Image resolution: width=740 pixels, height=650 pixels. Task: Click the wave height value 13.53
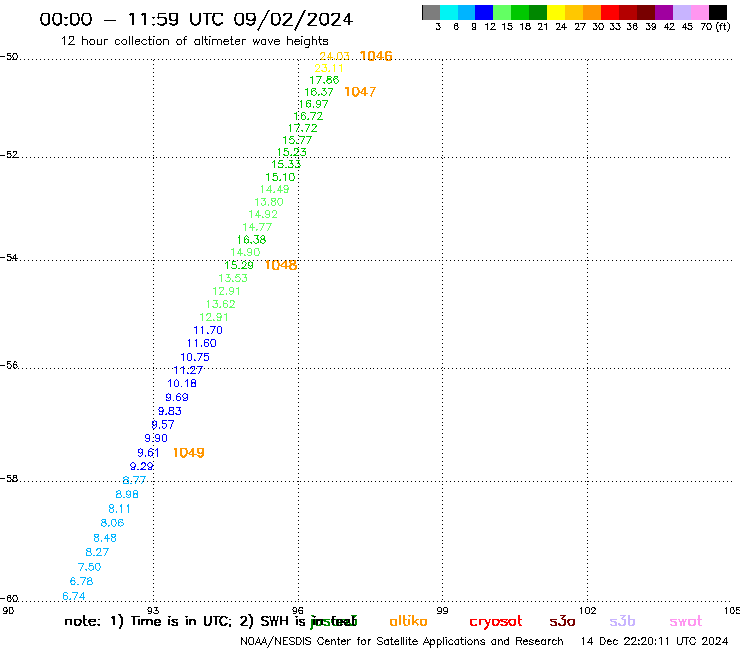point(233,278)
